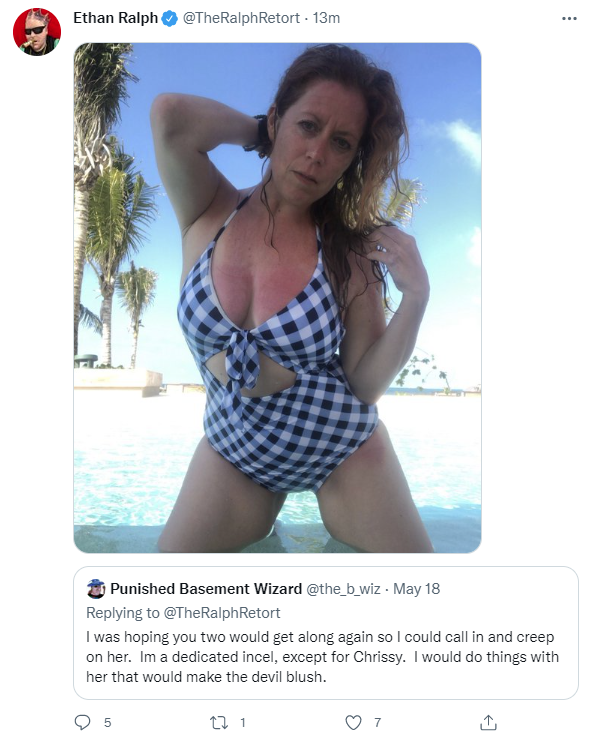Open the Punished Basement Wizard name
Screen dimensions: 589x741
(x=206, y=589)
